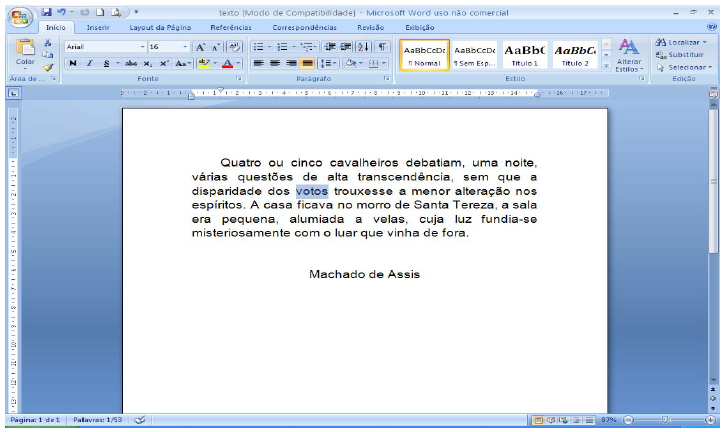This screenshot has width=724, height=432.
Task: Open the font size 16 dropdown
Action: coord(185,47)
